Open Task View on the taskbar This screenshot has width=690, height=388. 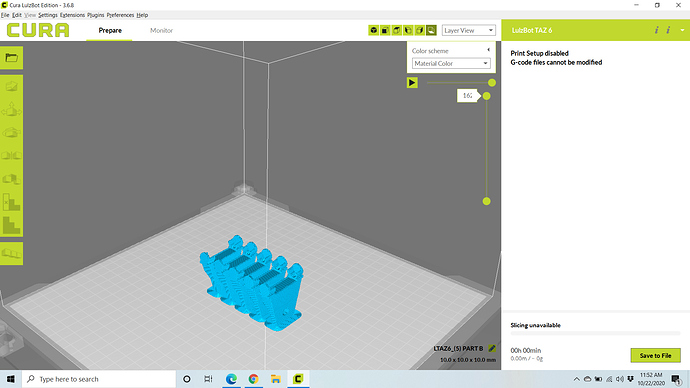tap(208, 379)
